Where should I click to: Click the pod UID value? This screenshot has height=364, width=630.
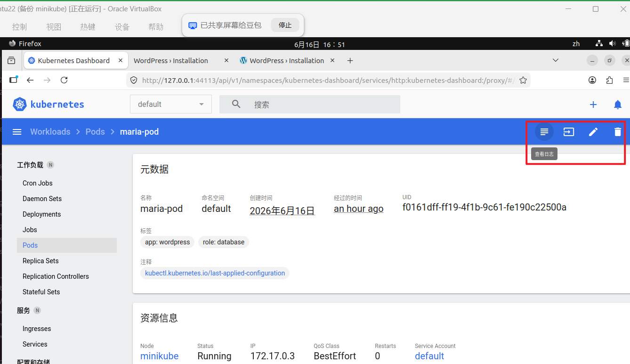click(485, 208)
